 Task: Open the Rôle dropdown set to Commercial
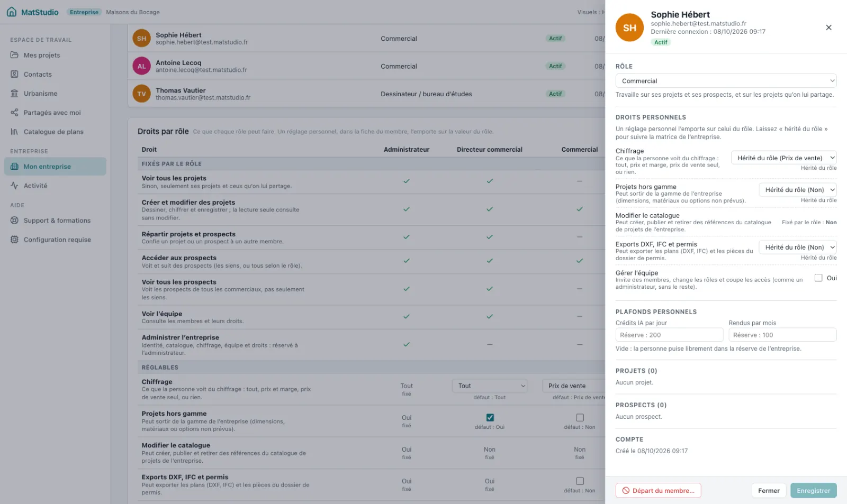point(726,81)
